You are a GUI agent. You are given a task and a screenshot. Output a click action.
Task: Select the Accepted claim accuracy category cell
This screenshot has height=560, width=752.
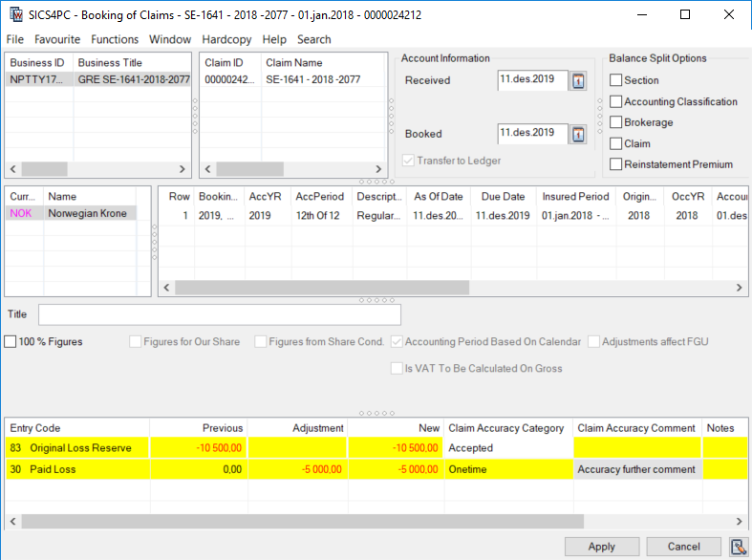pyautogui.click(x=507, y=447)
